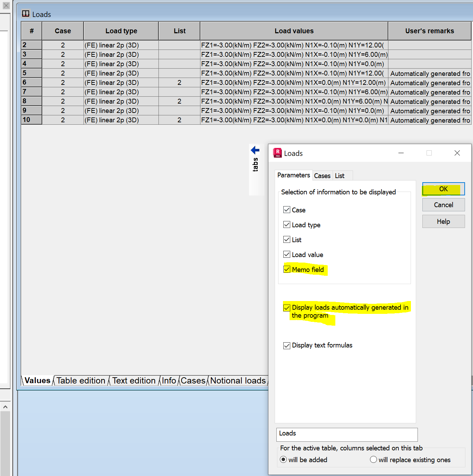Click the Robot logo in the Loads dialog
The height and width of the screenshot is (476, 473).
point(277,153)
